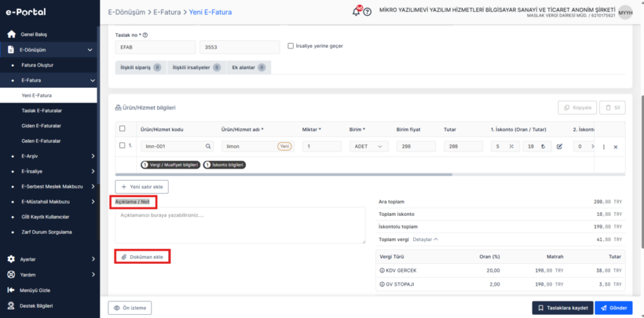
Task: Expand the E-Serbest Meslek Makbuzu submenu
Action: pyautogui.click(x=93, y=186)
